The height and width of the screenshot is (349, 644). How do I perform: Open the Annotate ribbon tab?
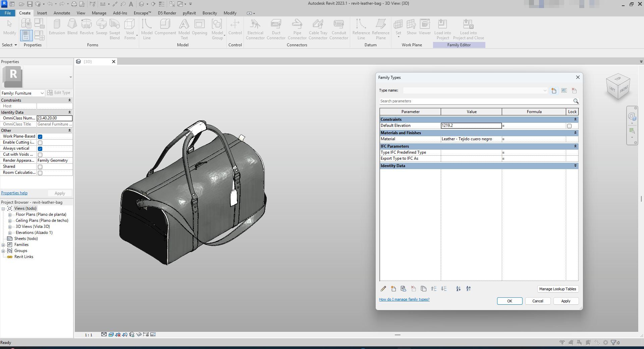click(x=62, y=13)
